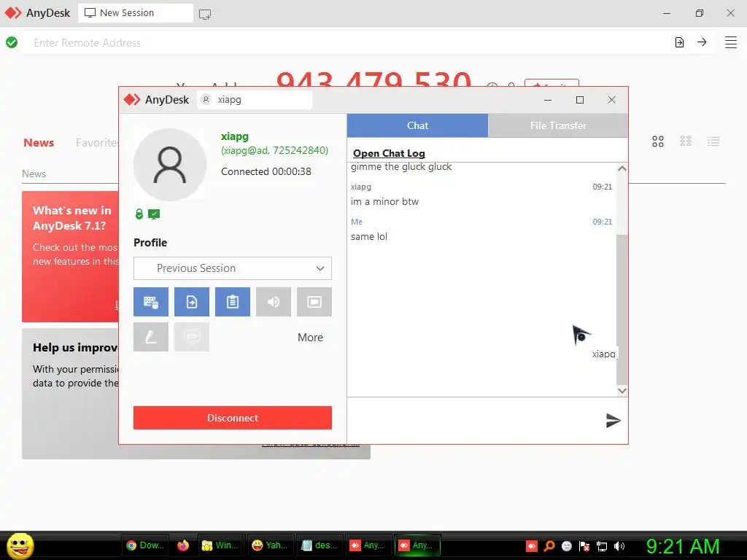This screenshot has height=560, width=747.
Task: Click the xiapg@ad address text
Action: click(x=274, y=150)
